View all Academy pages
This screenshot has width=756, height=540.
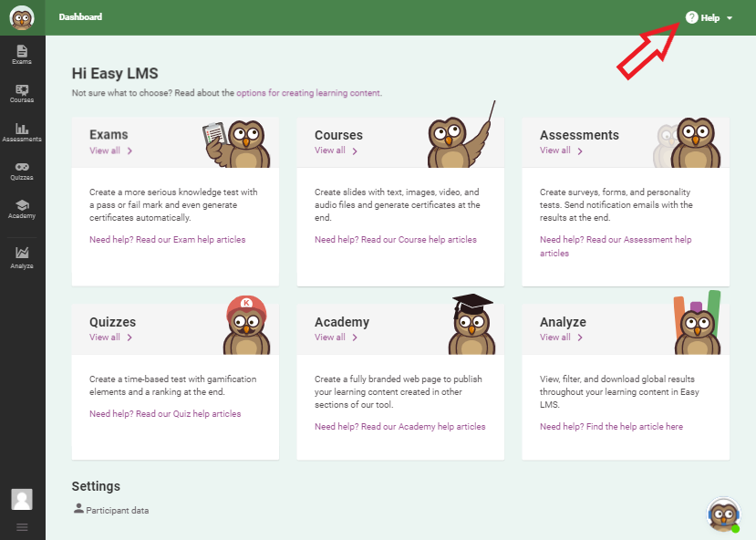[330, 337]
